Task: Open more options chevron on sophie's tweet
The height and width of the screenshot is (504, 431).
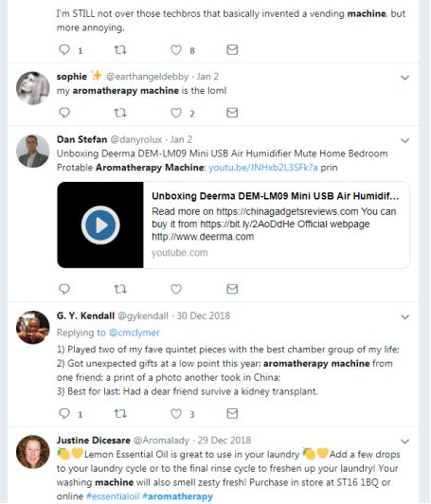Action: pyautogui.click(x=405, y=78)
